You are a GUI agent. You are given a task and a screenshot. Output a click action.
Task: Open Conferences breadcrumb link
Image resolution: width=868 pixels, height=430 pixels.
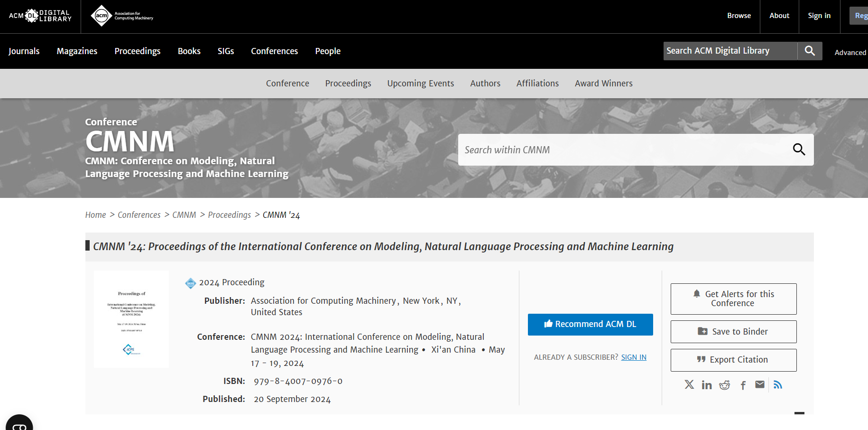click(139, 215)
